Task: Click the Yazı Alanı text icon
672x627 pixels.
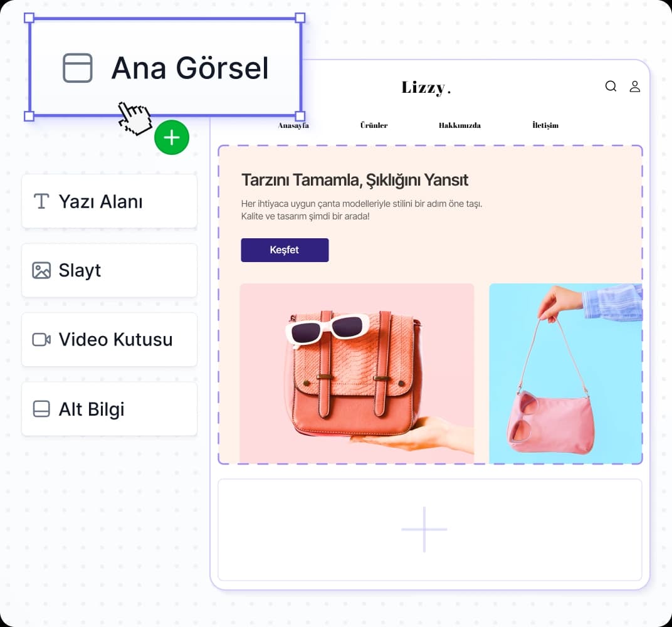Action: point(41,201)
